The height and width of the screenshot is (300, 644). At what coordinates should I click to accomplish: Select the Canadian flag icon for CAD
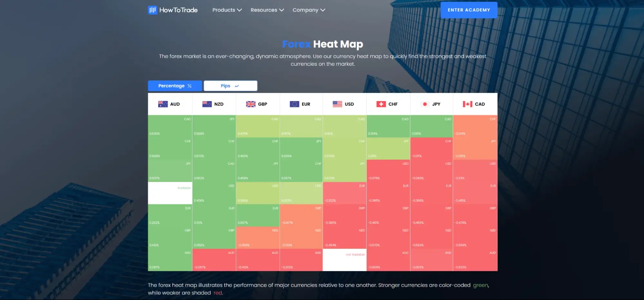click(x=467, y=104)
